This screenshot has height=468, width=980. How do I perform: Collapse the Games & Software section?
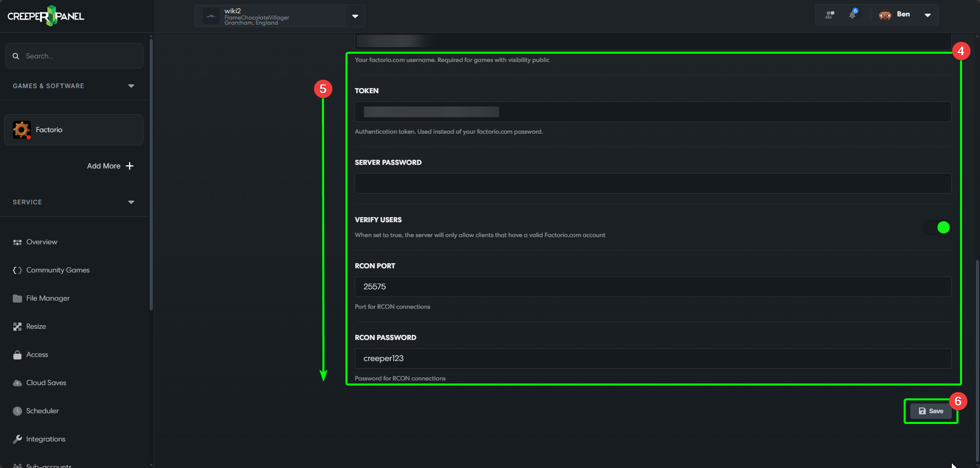(x=131, y=86)
